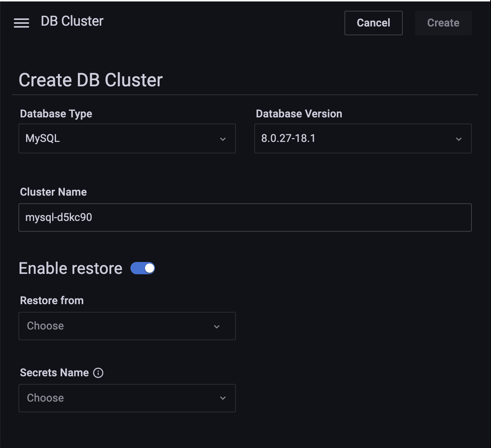Click the info icon beside Secrets Name
Screen dimensions: 491x448
98,373
